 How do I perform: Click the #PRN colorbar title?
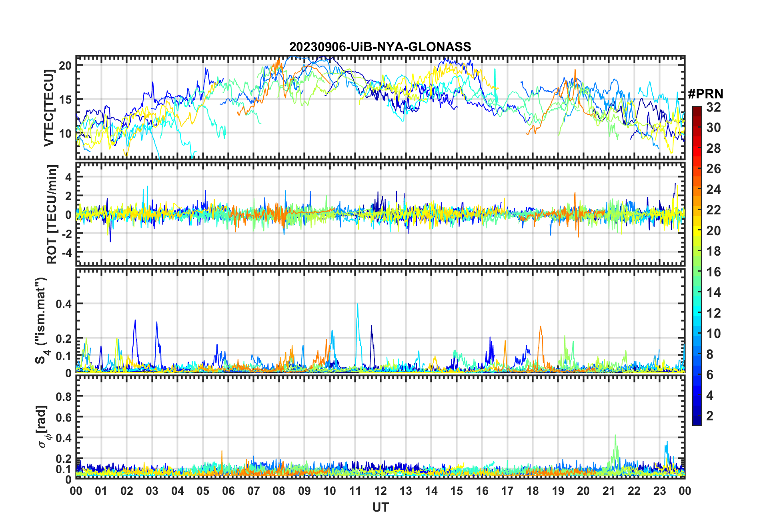[x=705, y=94]
